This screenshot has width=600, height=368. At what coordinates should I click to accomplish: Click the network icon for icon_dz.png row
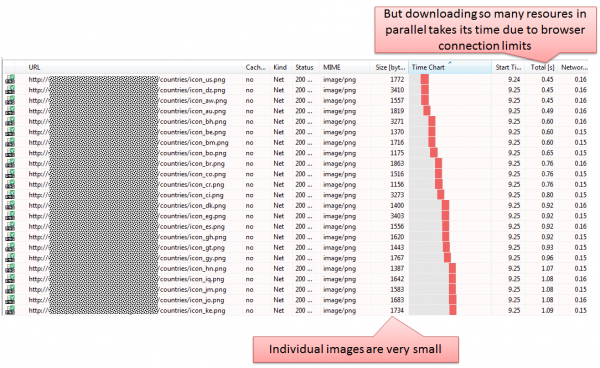(x=10, y=90)
